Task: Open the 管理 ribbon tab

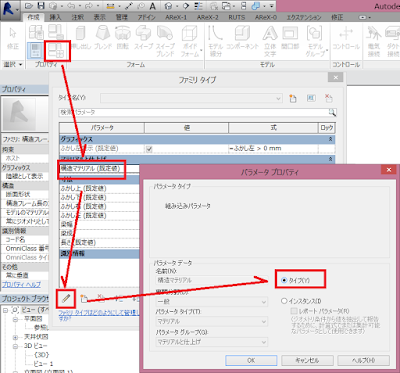Action: click(x=122, y=17)
